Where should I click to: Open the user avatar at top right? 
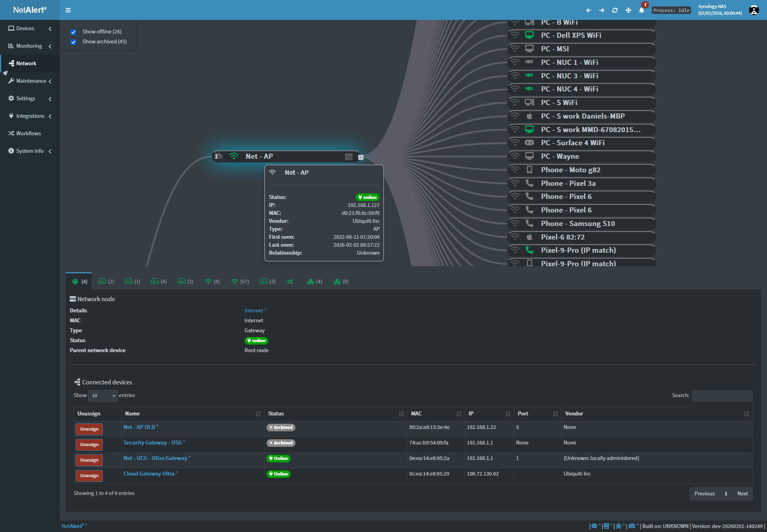(754, 10)
